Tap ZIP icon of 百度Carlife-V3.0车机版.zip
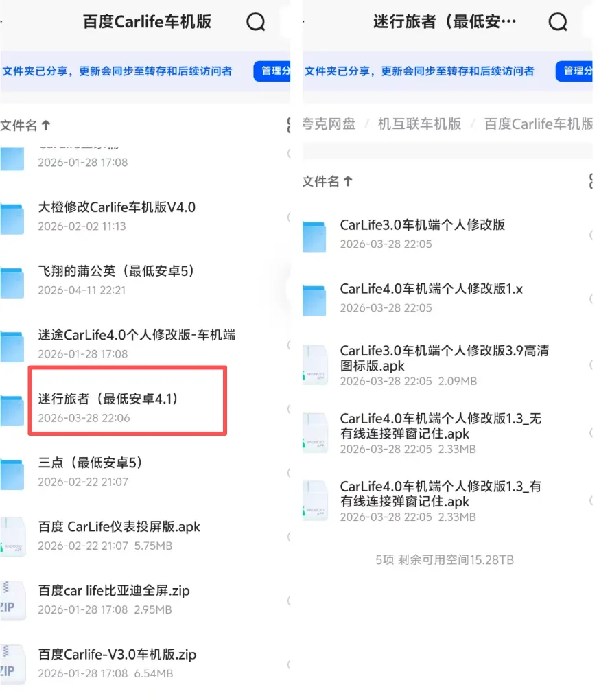The width and height of the screenshot is (599, 700). 12,664
